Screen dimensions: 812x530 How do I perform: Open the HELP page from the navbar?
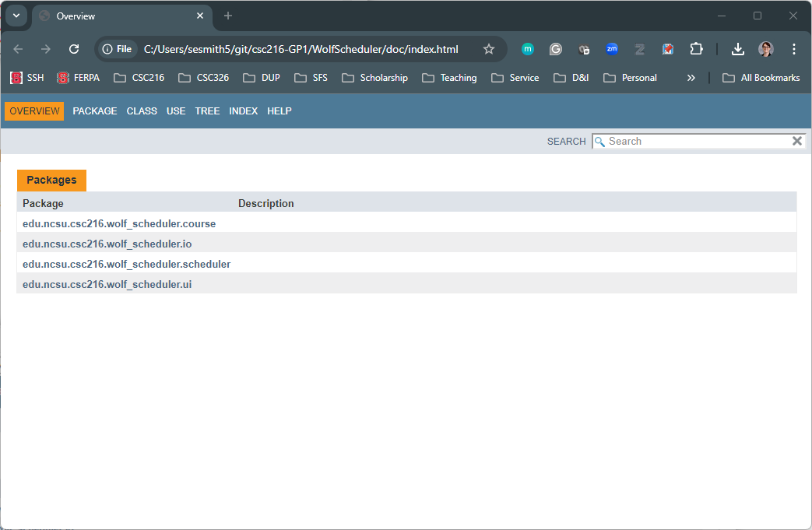coord(279,111)
